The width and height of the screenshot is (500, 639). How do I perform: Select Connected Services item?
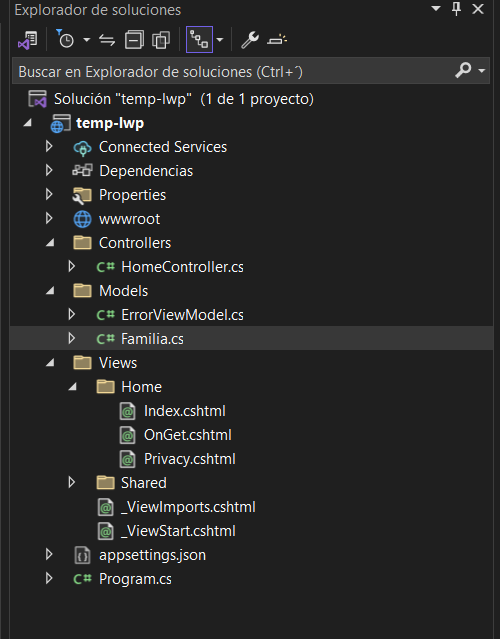pos(163,147)
